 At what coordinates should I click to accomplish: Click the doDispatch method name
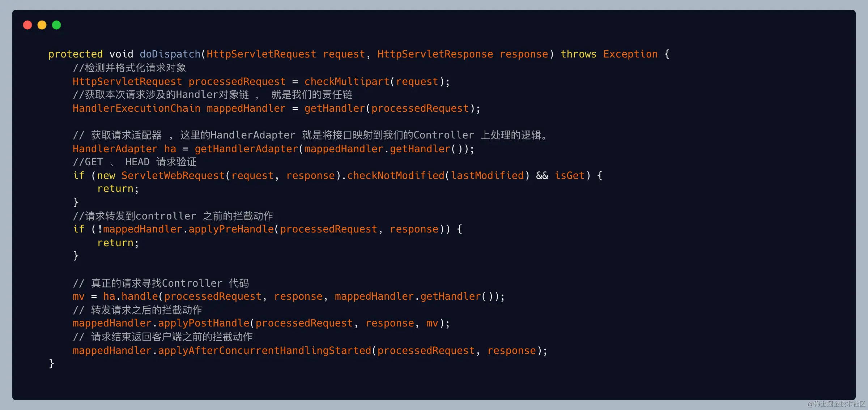tap(170, 54)
